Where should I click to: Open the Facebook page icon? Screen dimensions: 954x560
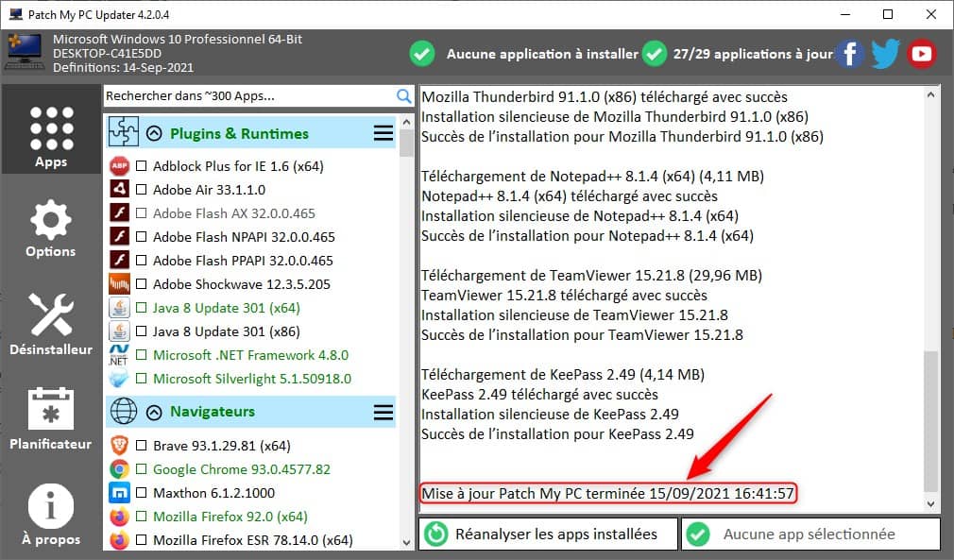click(x=850, y=54)
